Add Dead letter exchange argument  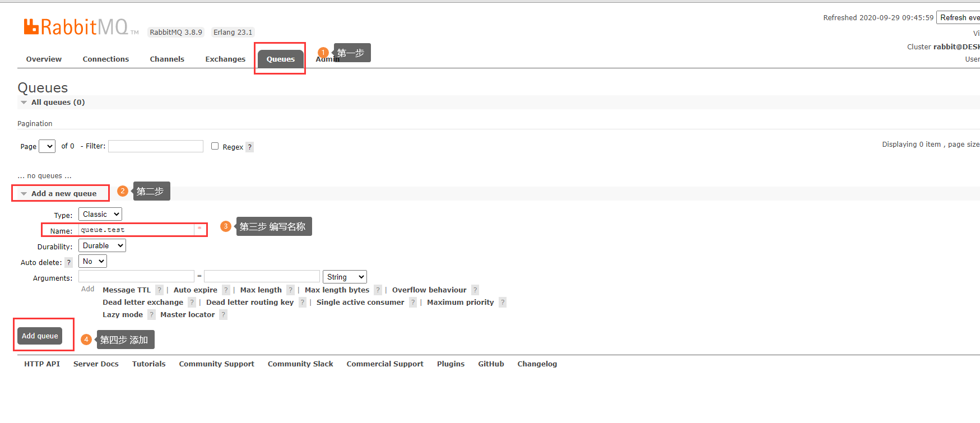143,302
